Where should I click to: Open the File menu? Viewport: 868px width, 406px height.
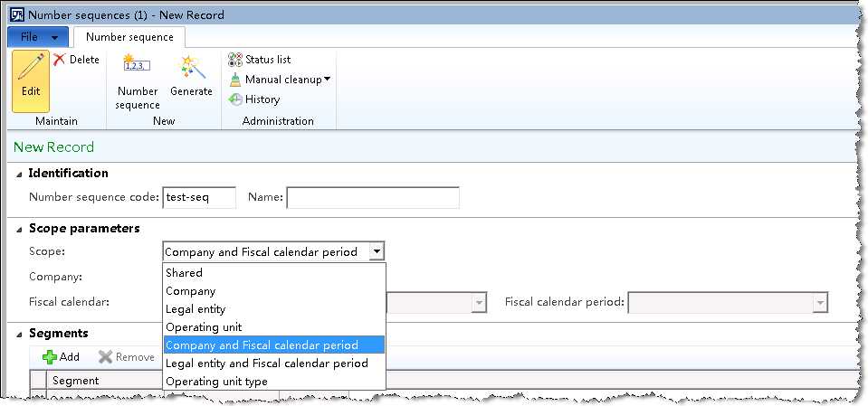[38, 37]
